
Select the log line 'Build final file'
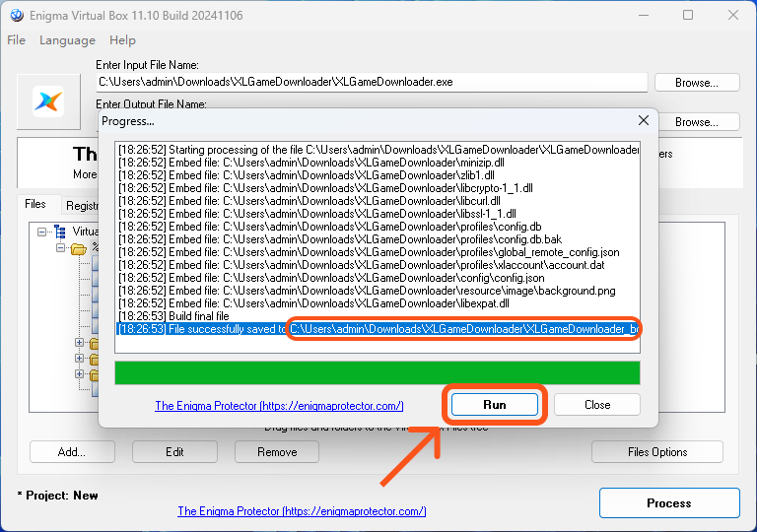tap(378, 316)
